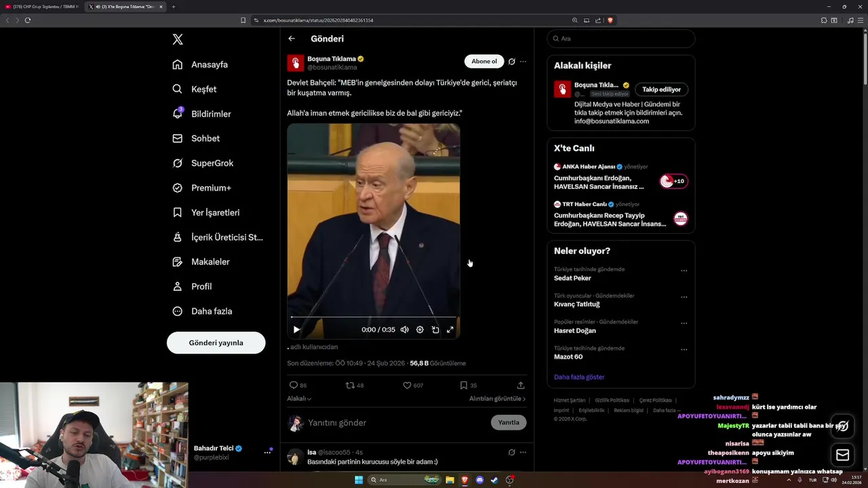Like the post with 607 likes
Image resolution: width=868 pixels, height=488 pixels.
tap(408, 385)
